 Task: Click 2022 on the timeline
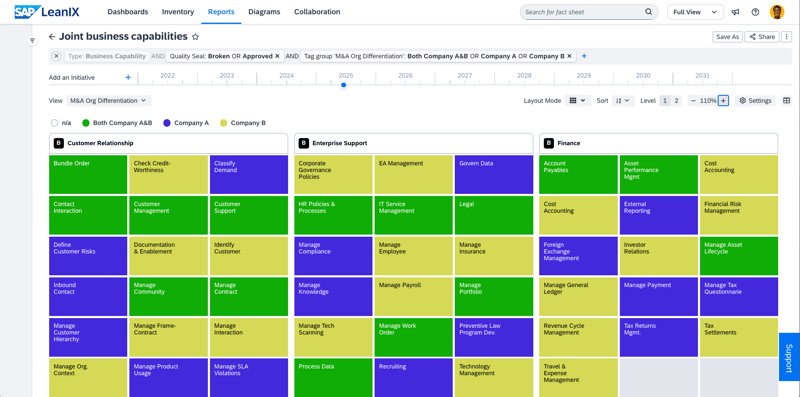click(x=167, y=76)
